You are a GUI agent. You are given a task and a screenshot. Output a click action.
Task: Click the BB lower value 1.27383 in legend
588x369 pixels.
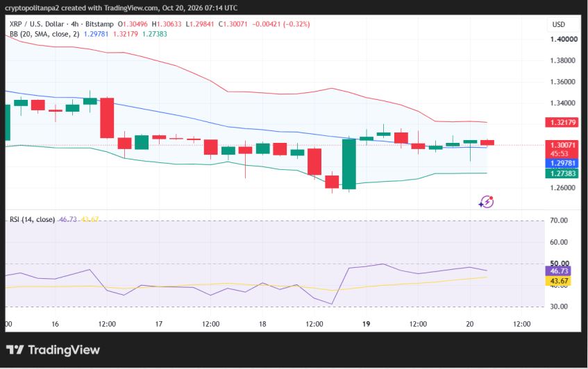[155, 34]
